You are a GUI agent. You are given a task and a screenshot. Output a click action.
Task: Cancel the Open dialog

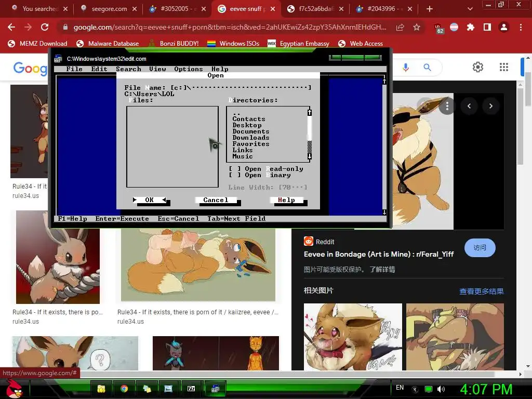pyautogui.click(x=216, y=200)
